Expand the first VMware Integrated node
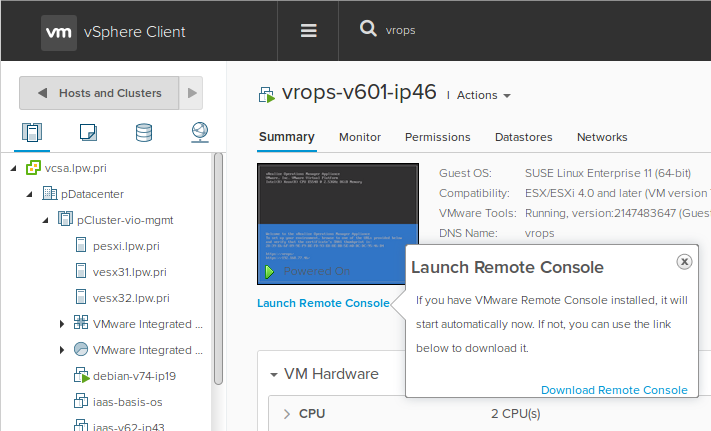 (x=62, y=324)
